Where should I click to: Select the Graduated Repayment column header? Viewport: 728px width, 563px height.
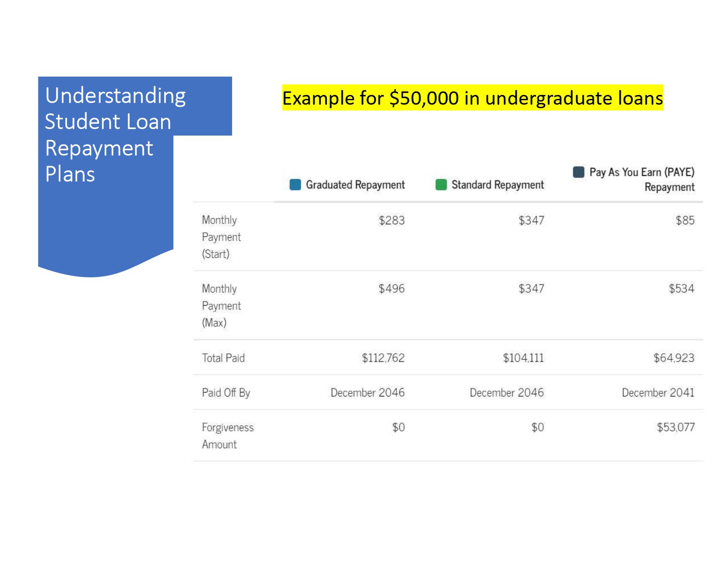tap(355, 185)
